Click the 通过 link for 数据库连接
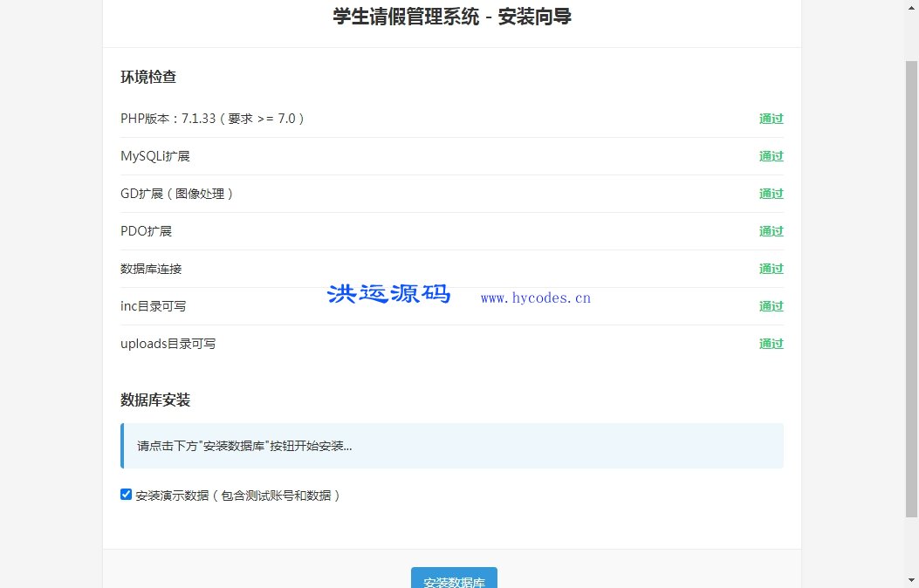The height and width of the screenshot is (588, 919). tap(771, 269)
